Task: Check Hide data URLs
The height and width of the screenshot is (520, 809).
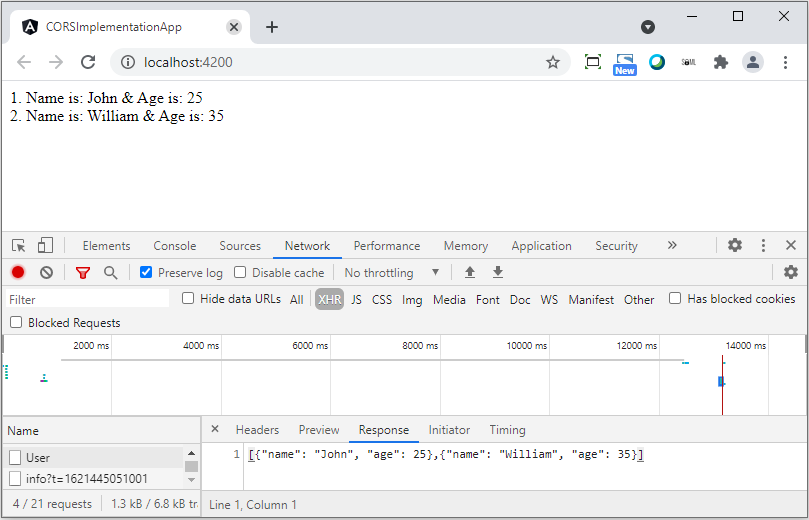Action: (188, 298)
